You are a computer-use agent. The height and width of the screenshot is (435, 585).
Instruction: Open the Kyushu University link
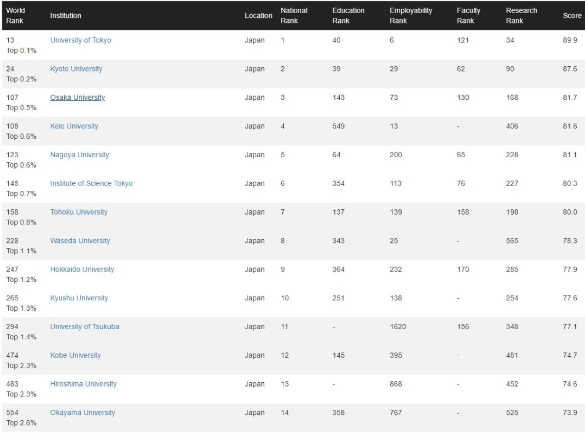79,298
